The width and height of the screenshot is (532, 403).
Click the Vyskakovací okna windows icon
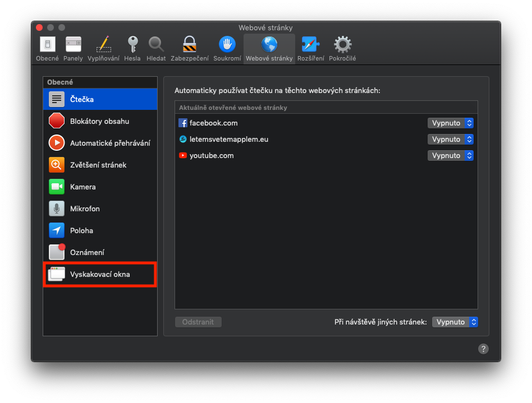(57, 274)
